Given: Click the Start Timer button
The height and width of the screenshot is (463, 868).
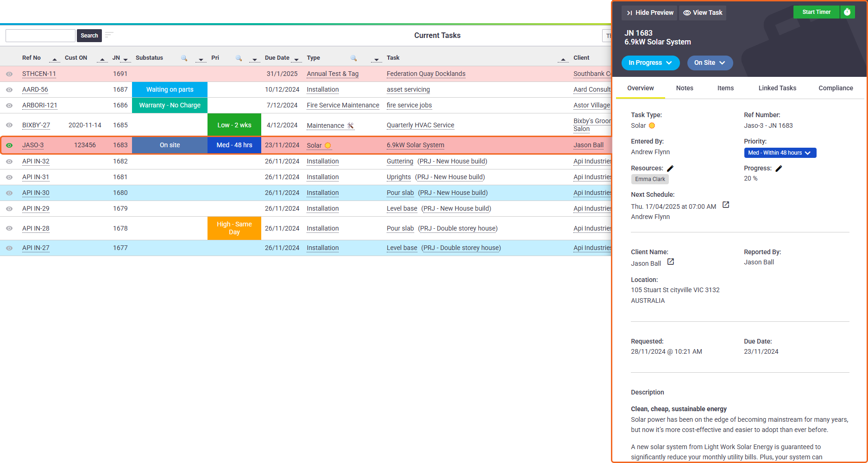Looking at the screenshot, I should pyautogui.click(x=816, y=12).
